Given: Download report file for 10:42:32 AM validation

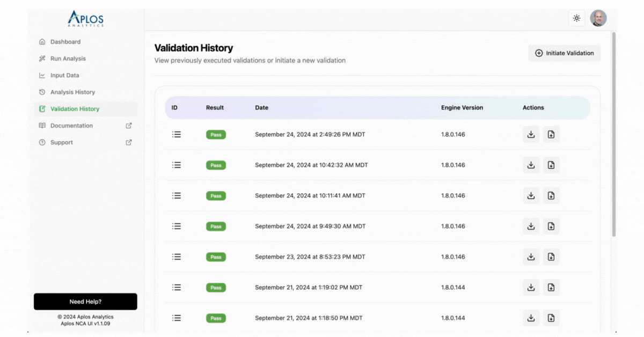Looking at the screenshot, I should click(551, 165).
